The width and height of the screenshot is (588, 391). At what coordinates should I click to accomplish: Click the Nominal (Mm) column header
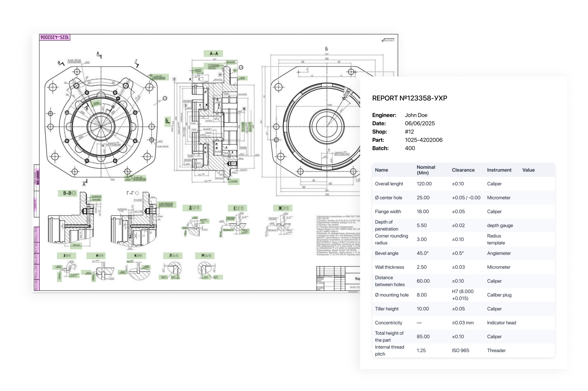[x=426, y=170]
